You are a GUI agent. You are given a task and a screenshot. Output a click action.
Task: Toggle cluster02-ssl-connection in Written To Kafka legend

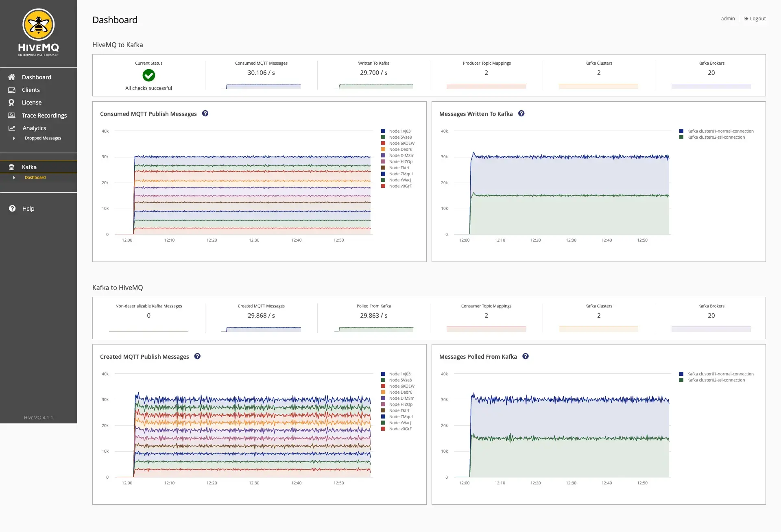pyautogui.click(x=712, y=137)
